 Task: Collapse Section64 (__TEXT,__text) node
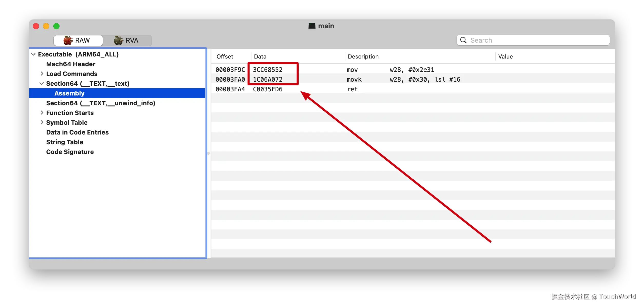click(x=42, y=84)
